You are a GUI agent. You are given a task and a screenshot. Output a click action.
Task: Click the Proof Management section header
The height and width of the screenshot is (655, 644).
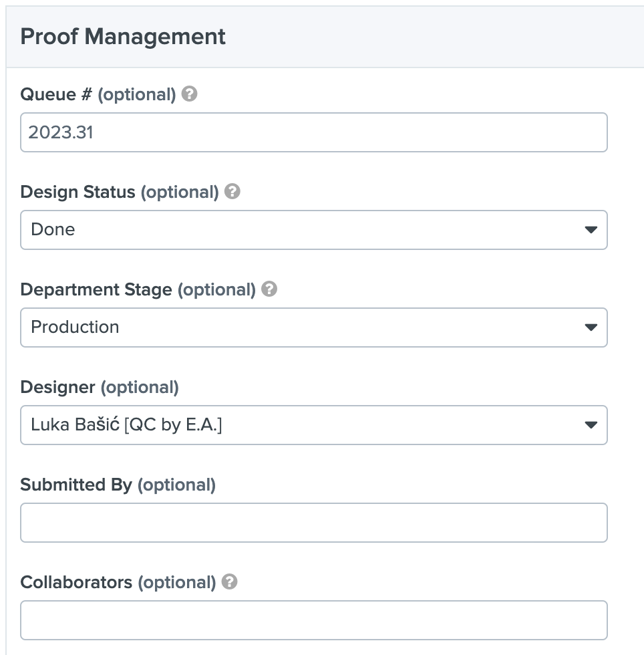coord(123,36)
